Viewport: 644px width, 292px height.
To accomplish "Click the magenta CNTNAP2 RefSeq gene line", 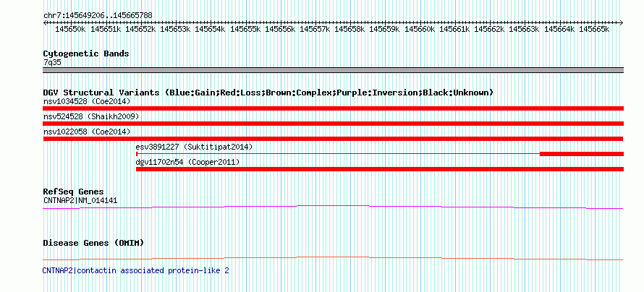I will (333, 207).
